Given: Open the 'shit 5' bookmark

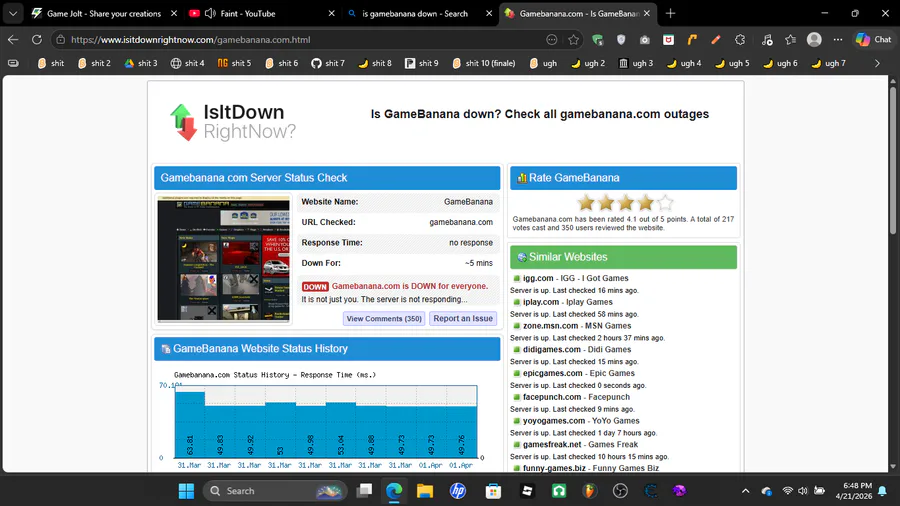Looking at the screenshot, I should pyautogui.click(x=234, y=63).
